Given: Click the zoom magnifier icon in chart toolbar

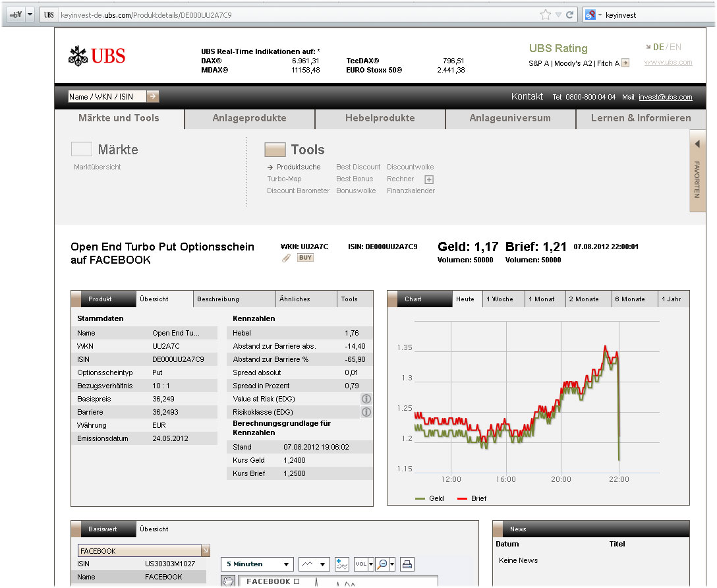Looking at the screenshot, I should [382, 564].
